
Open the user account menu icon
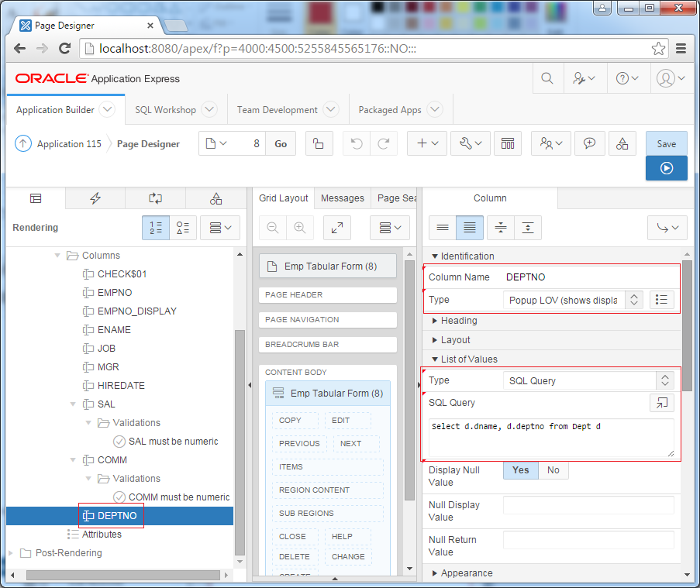point(671,78)
